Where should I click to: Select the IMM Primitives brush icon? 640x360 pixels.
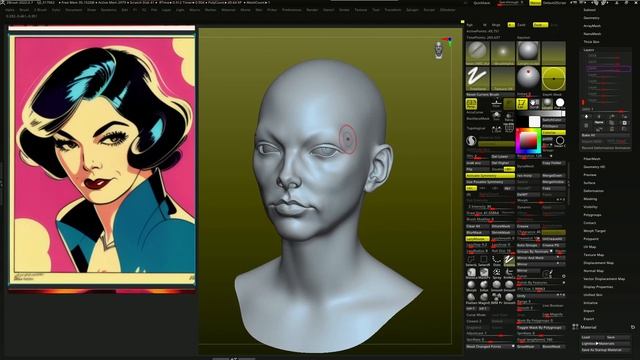[496, 298]
